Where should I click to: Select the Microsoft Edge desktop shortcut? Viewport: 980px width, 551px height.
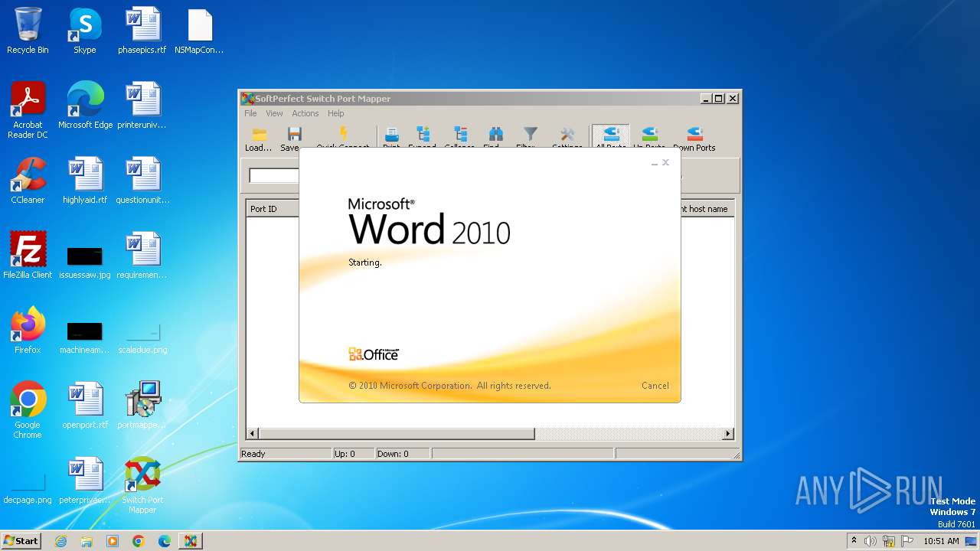click(85, 106)
